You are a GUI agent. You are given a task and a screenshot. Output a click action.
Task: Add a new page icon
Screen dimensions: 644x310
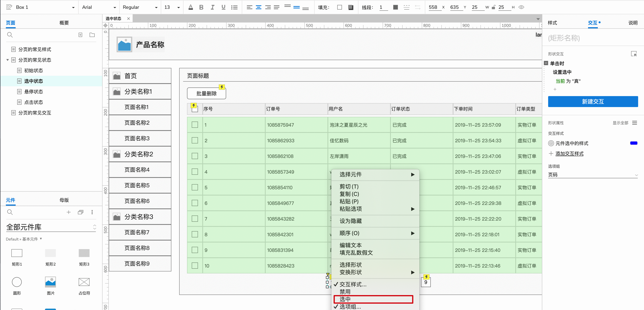click(x=80, y=35)
